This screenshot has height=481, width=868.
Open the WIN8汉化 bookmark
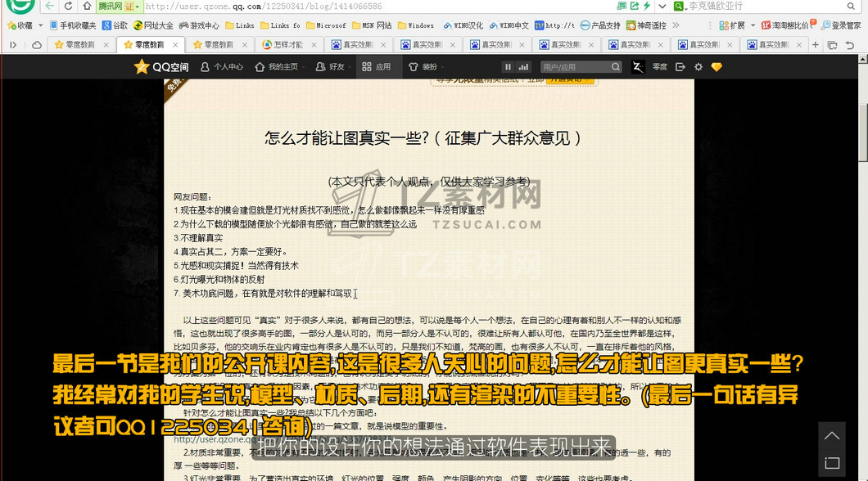463,25
